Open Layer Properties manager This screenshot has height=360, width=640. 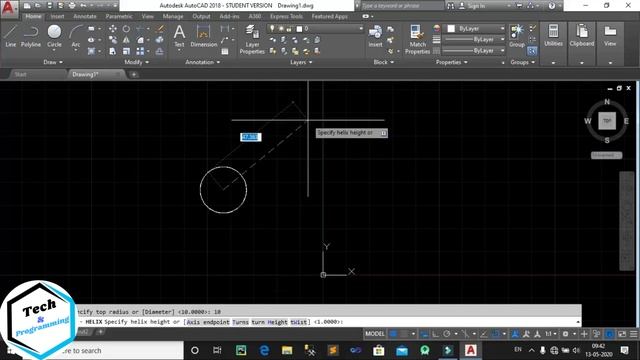pyautogui.click(x=252, y=39)
